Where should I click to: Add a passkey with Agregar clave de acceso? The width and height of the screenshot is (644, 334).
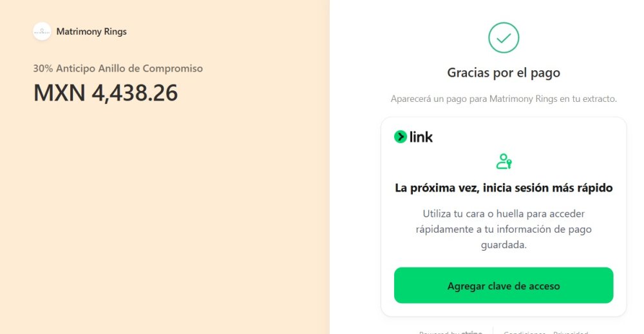[x=504, y=286]
